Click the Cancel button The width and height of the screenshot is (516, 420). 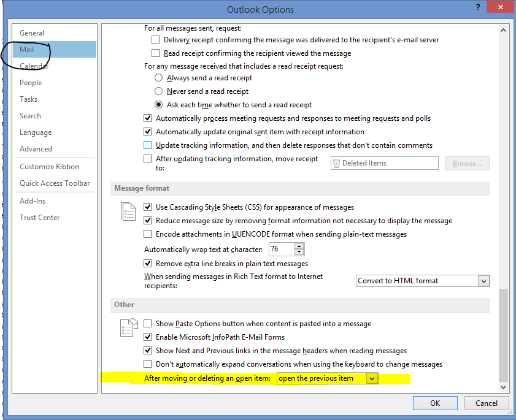pyautogui.click(x=487, y=403)
